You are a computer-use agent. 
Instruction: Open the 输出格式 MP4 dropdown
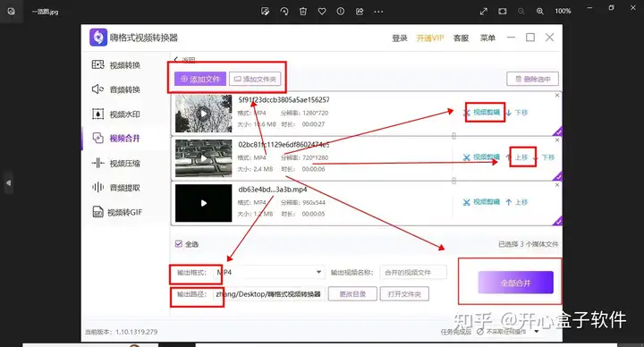pyautogui.click(x=269, y=272)
